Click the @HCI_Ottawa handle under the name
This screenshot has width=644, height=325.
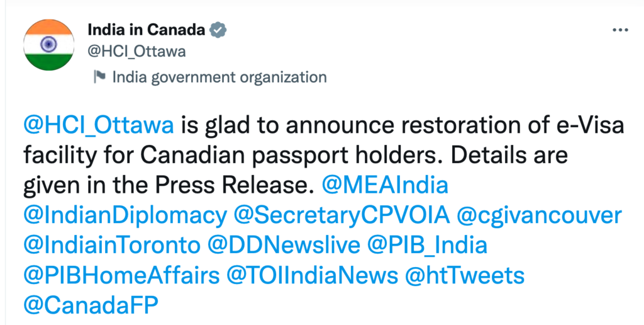pos(136,52)
